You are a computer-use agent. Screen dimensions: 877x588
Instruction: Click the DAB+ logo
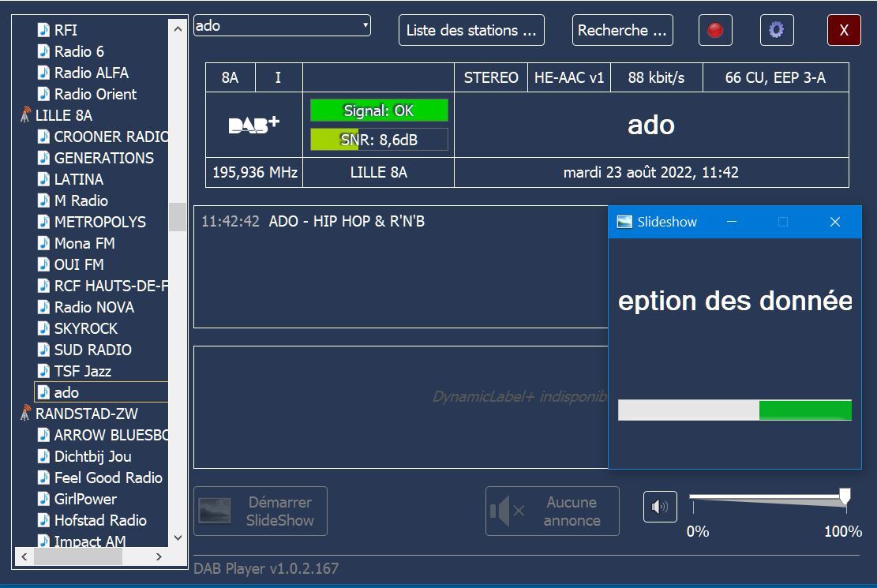[x=254, y=124]
